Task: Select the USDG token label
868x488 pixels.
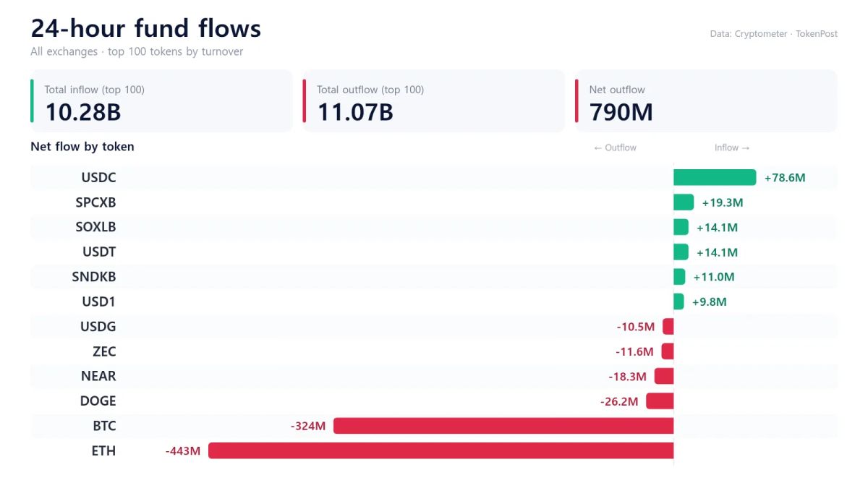Action: pyautogui.click(x=98, y=327)
